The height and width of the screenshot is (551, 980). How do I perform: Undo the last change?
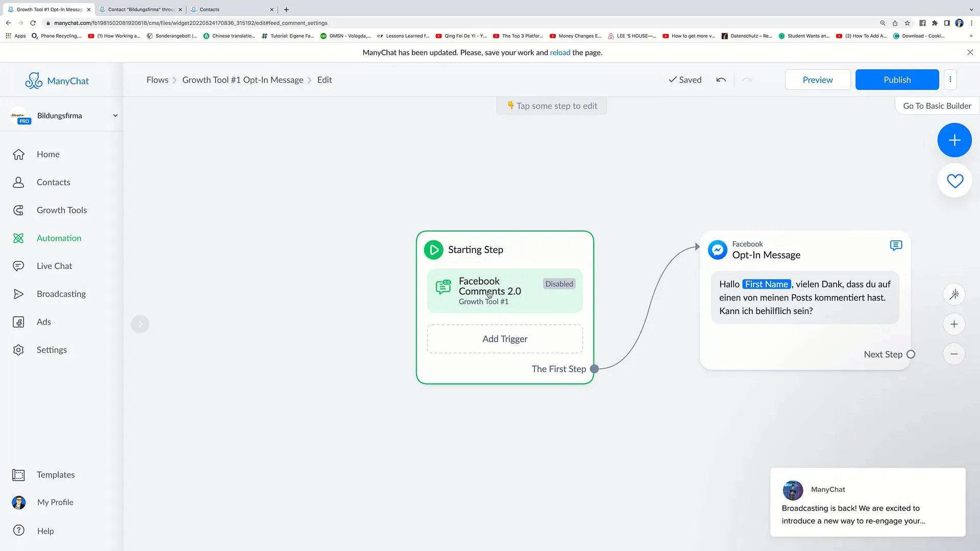(721, 80)
